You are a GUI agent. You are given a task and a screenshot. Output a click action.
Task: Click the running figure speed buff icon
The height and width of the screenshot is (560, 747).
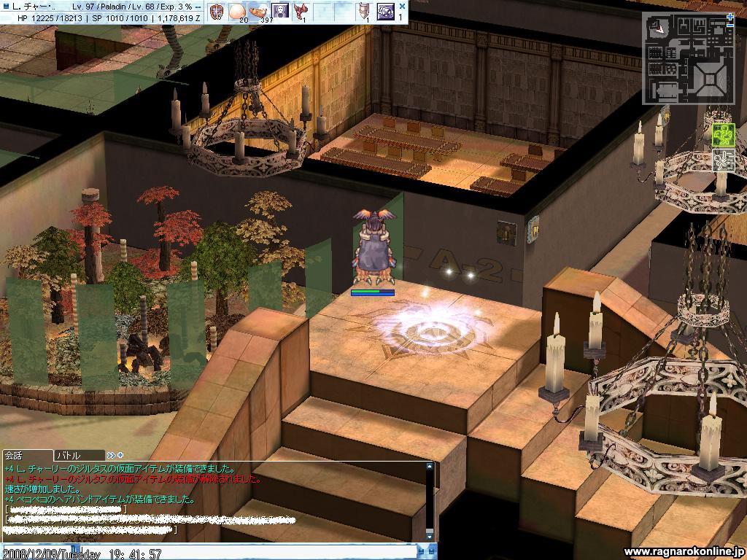[723, 160]
